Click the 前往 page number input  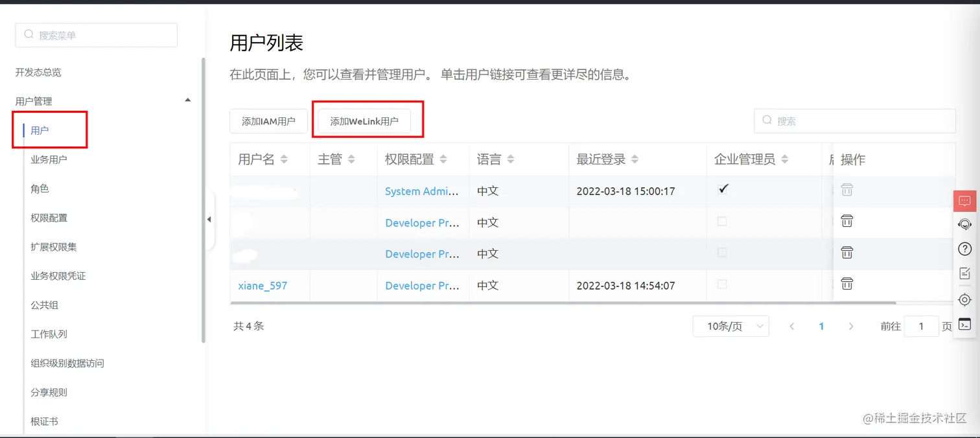click(x=921, y=327)
